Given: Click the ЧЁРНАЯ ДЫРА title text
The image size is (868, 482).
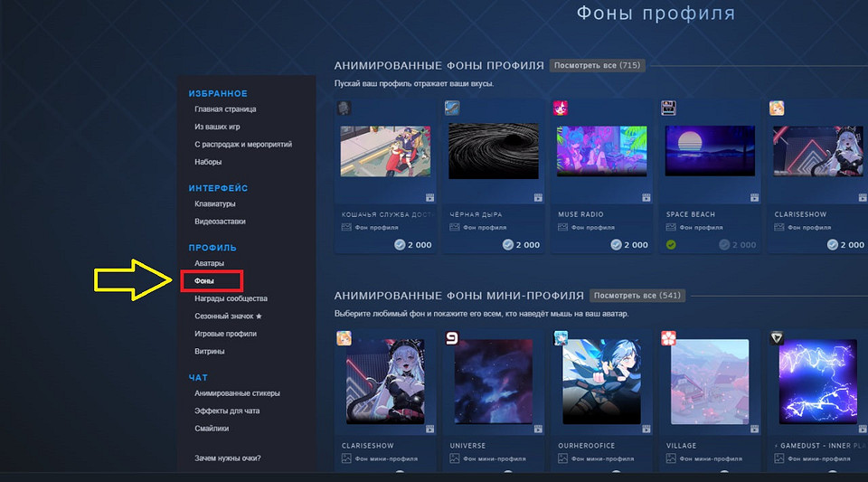Looking at the screenshot, I should point(476,214).
